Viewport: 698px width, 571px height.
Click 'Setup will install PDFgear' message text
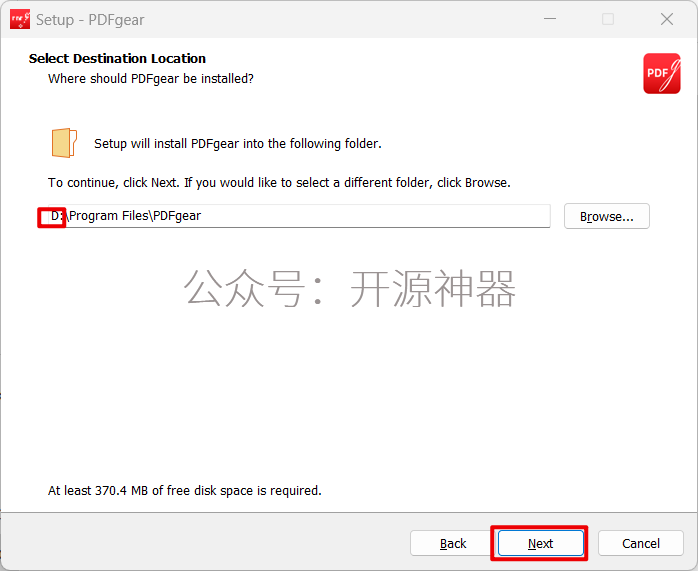coord(238,144)
